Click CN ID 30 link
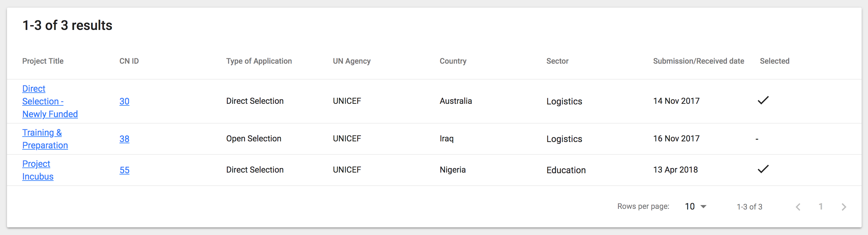This screenshot has width=868, height=235. (124, 101)
